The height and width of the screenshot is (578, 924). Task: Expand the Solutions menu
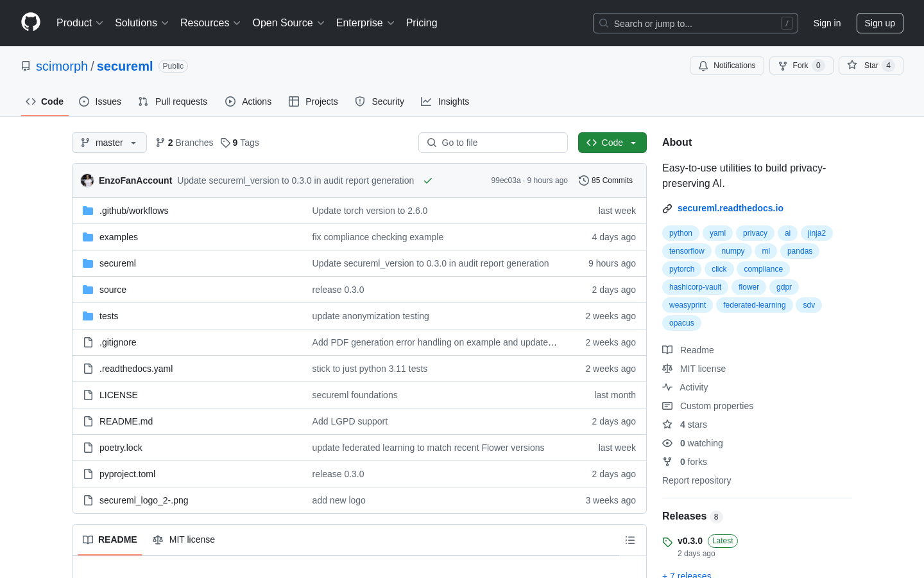coord(142,22)
